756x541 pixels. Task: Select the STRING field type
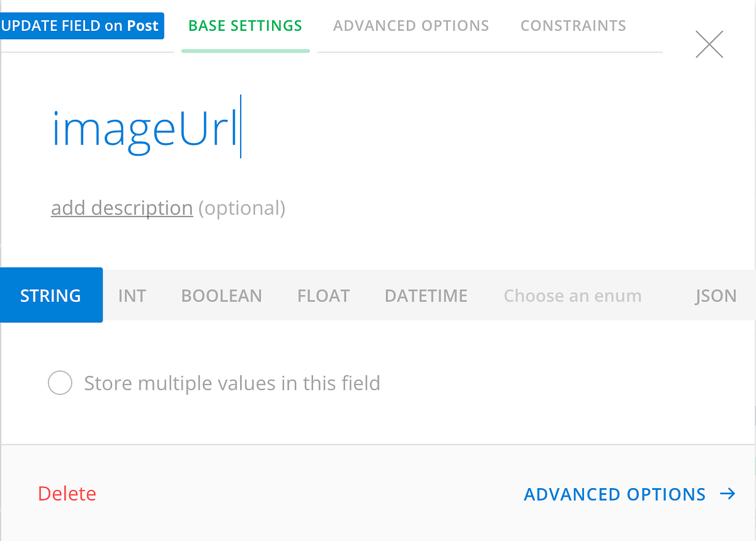[x=51, y=295]
